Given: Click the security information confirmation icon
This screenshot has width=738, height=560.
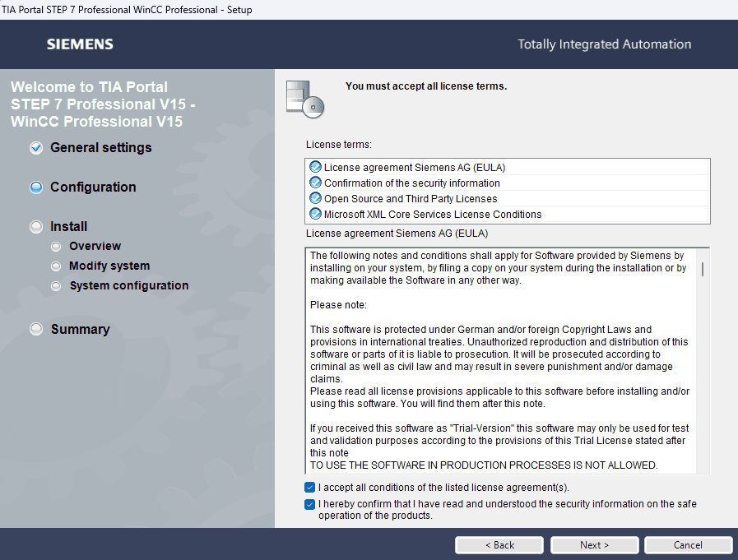Looking at the screenshot, I should tap(315, 183).
